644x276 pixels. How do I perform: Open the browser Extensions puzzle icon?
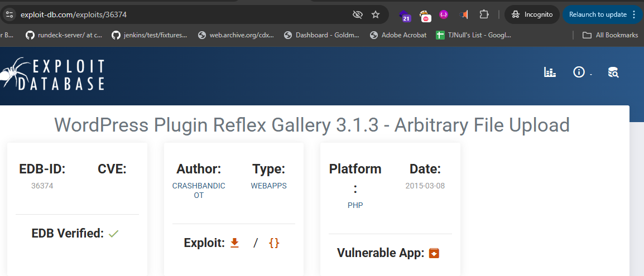(x=484, y=14)
